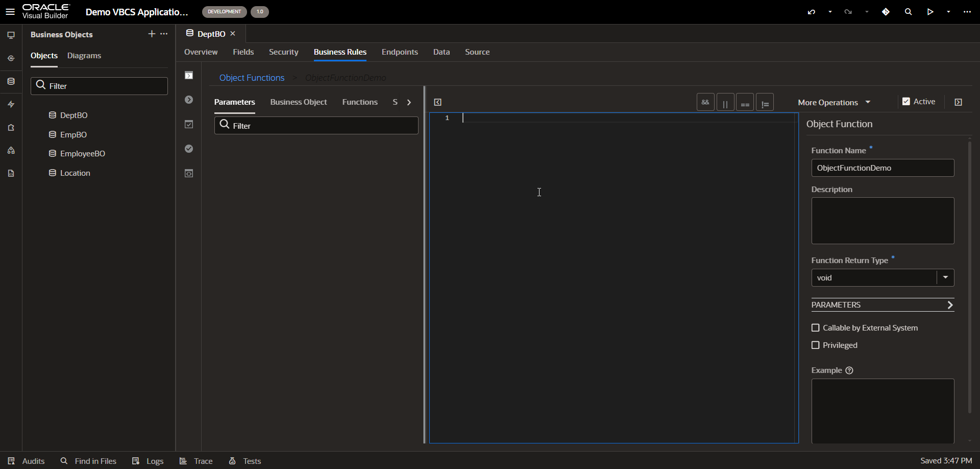Select Object Triggers icon in rules sidebar
The image size is (980, 469).
coord(189,76)
